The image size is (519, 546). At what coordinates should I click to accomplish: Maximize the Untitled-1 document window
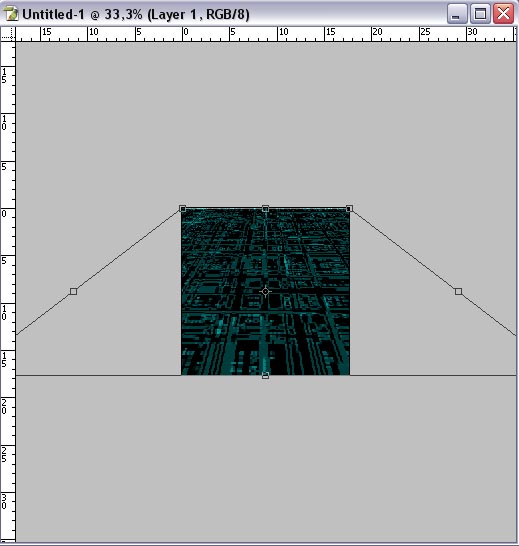pyautogui.click(x=481, y=14)
